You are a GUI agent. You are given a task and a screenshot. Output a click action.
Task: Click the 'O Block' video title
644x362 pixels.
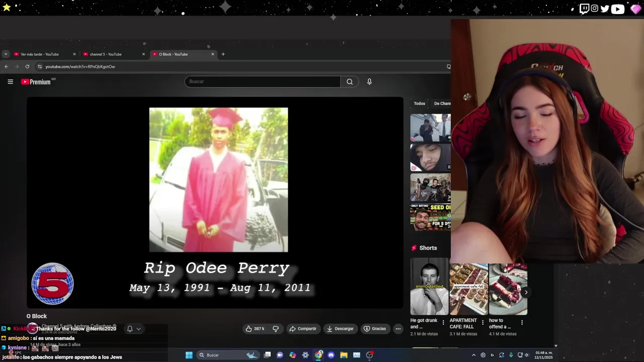tap(37, 316)
